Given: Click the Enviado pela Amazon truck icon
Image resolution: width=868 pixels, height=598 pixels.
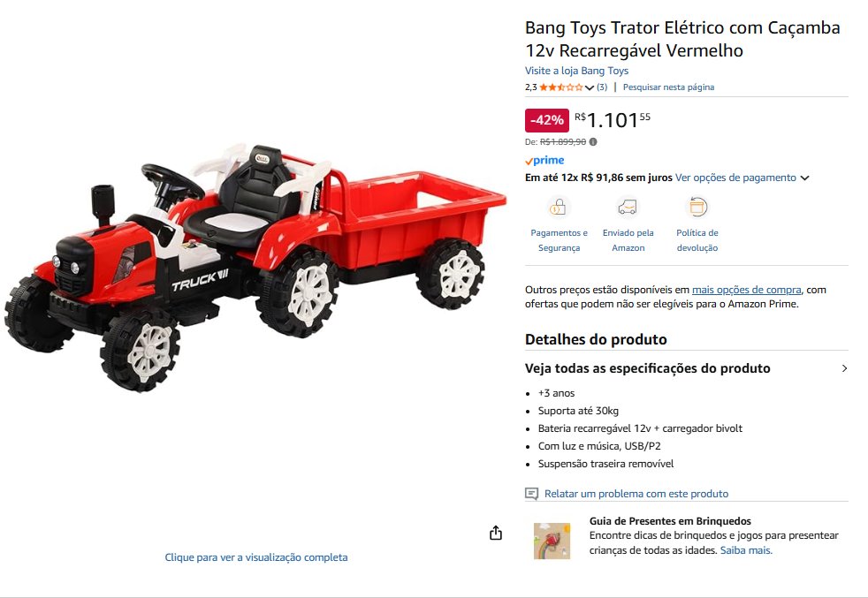Looking at the screenshot, I should 628,208.
